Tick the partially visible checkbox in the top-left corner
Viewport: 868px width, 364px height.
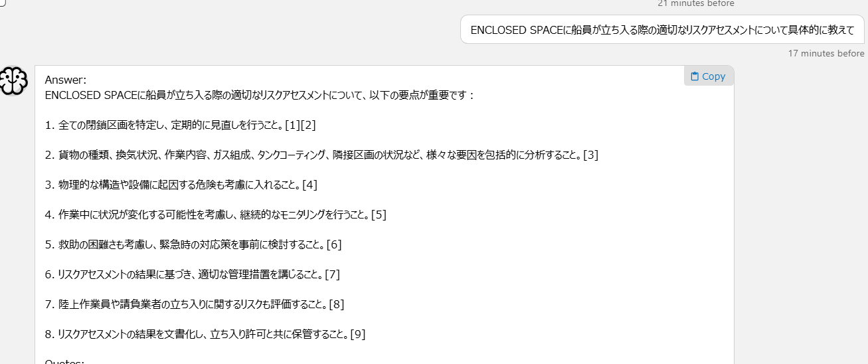[x=3, y=2]
